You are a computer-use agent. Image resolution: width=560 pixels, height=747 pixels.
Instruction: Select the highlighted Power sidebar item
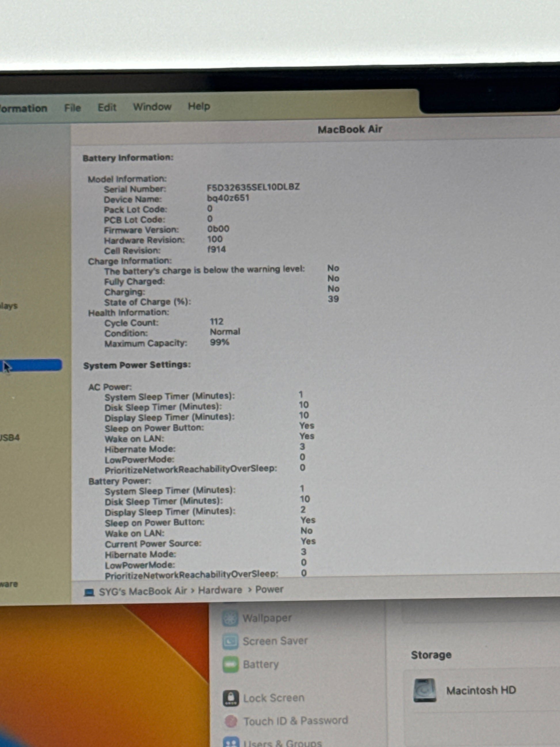[x=32, y=365]
